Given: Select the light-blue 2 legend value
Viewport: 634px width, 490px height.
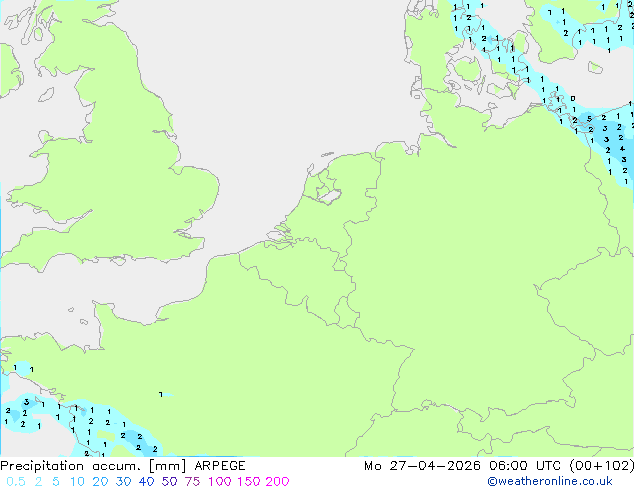Looking at the screenshot, I should point(38,482).
